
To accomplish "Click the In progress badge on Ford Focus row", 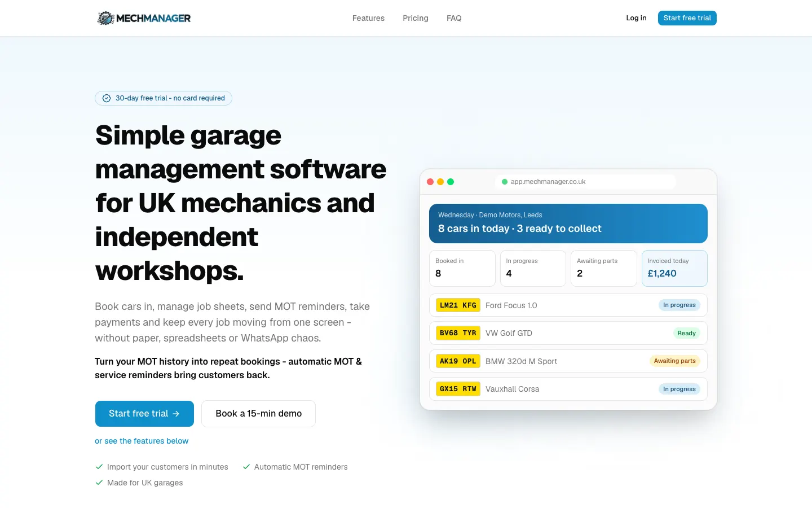I will [679, 305].
